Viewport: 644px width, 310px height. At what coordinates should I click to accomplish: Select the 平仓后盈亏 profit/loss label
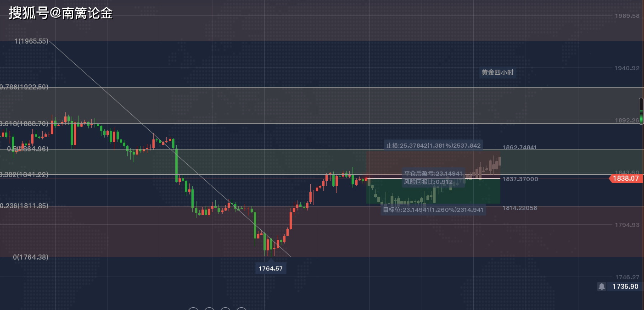(433, 174)
